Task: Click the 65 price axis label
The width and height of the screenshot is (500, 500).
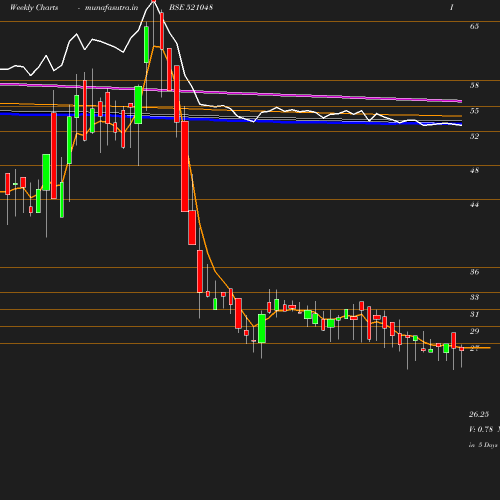Action: [474, 26]
